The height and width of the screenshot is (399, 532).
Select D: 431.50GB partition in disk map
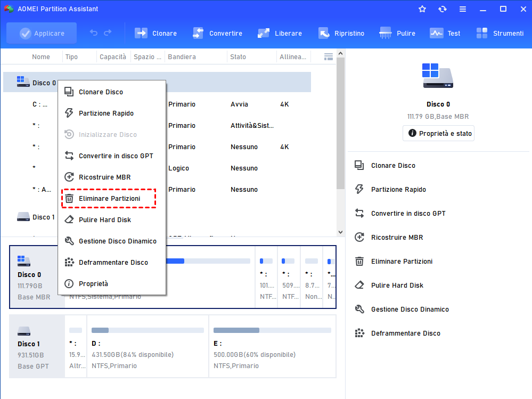pos(148,346)
